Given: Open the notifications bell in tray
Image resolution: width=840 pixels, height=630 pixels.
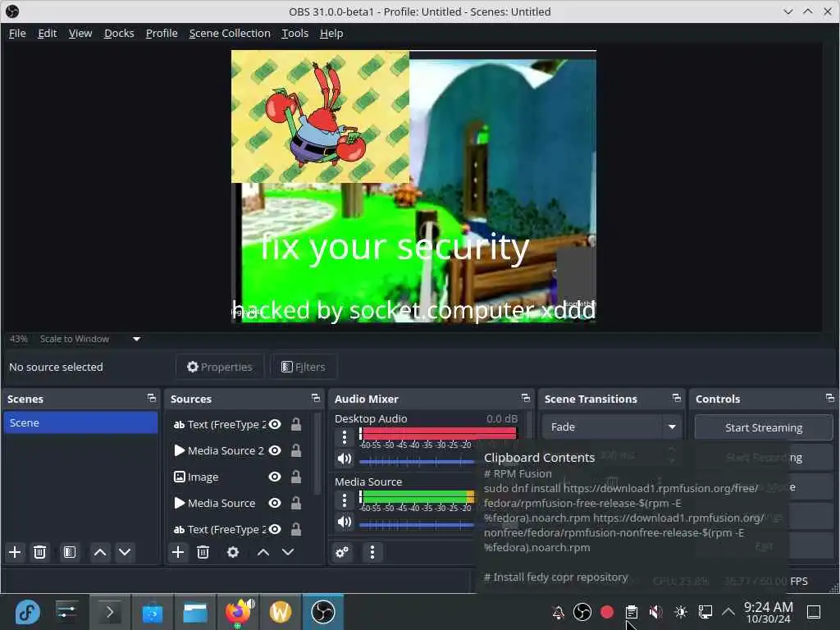Looking at the screenshot, I should click(x=558, y=612).
